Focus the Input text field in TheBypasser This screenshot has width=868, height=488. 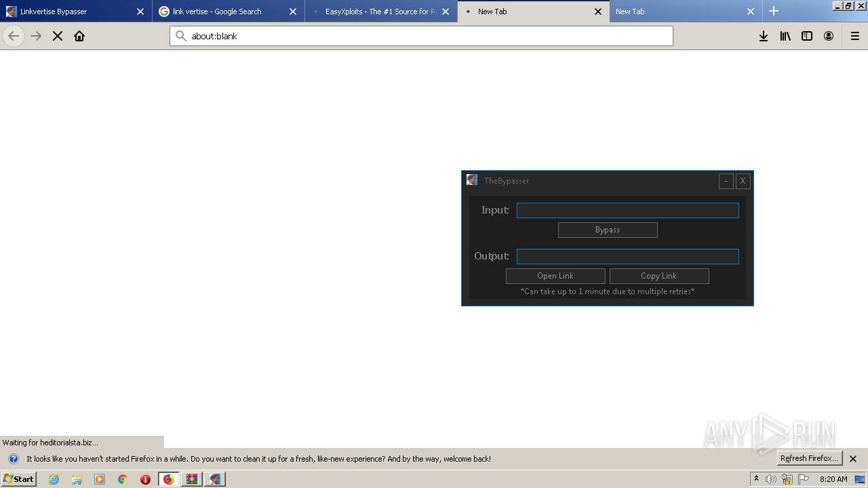[628, 211]
